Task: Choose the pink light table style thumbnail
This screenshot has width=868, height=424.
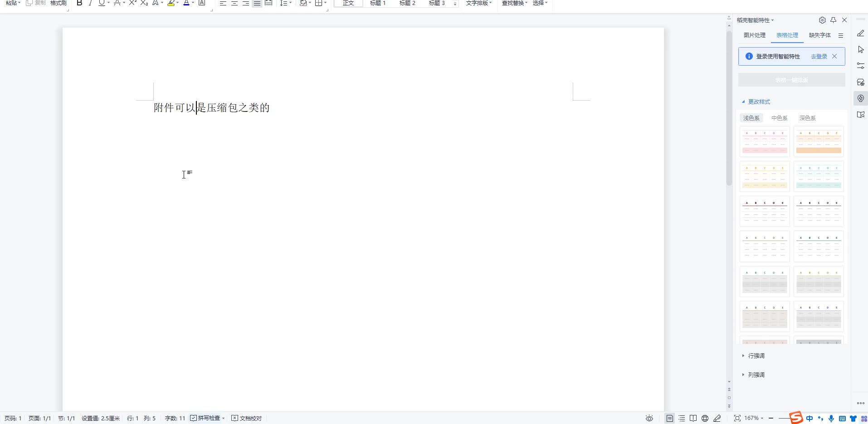Action: pos(765,142)
